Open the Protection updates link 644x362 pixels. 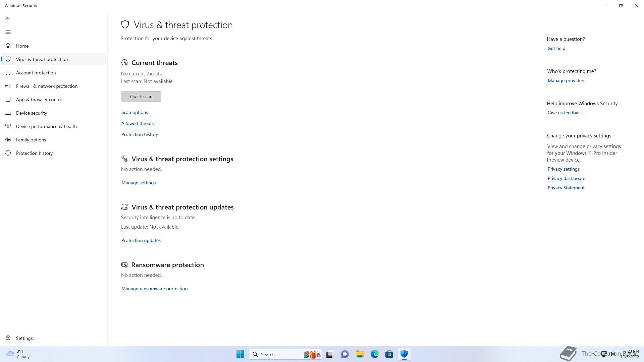[141, 240]
